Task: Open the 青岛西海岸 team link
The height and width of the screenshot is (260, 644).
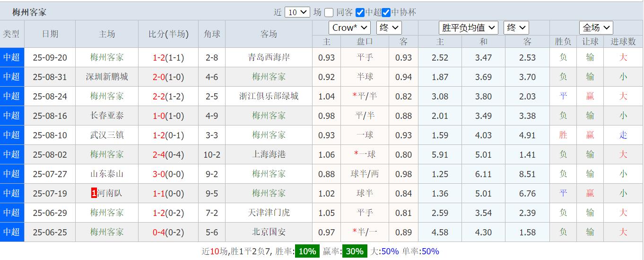Action: 269,57
